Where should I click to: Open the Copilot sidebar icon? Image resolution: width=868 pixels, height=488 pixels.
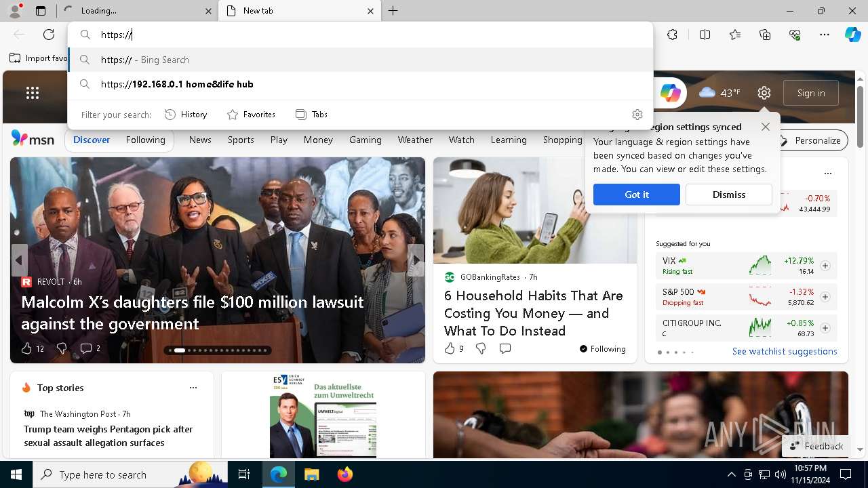(x=852, y=35)
